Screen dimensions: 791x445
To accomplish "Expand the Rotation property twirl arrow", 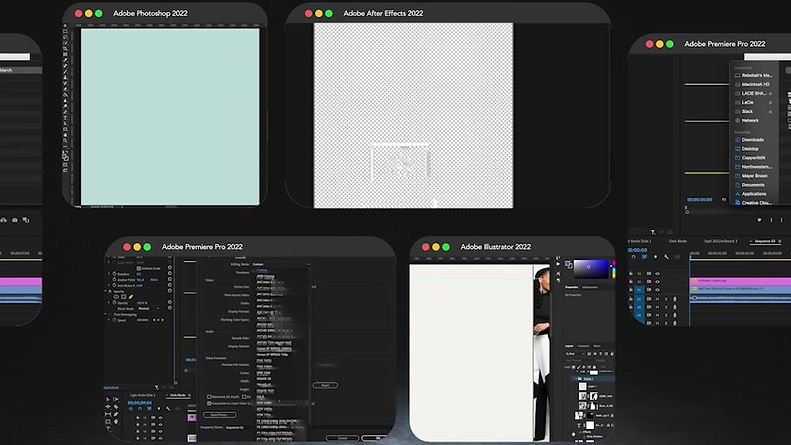I will click(109, 274).
